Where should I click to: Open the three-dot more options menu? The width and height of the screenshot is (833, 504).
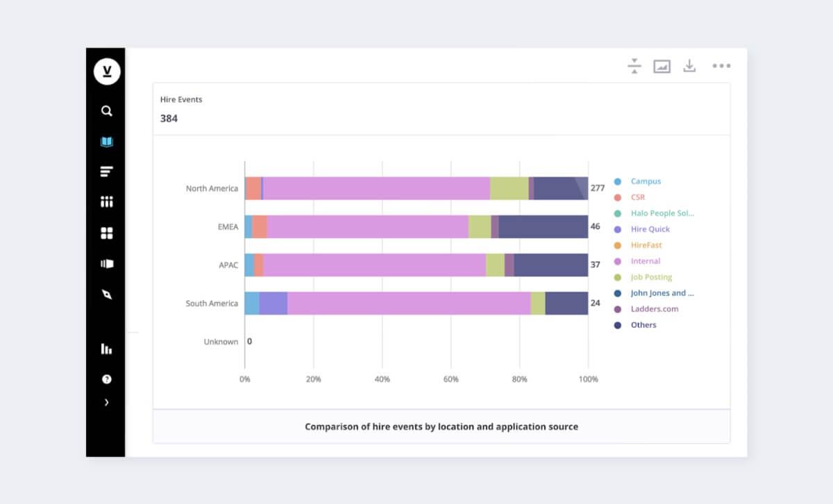point(721,66)
